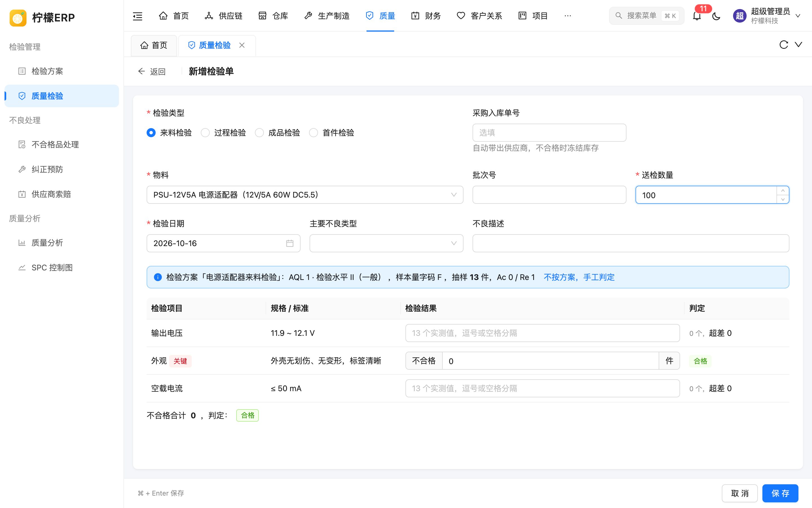Click the 保存 button
The height and width of the screenshot is (508, 812).
(x=780, y=493)
